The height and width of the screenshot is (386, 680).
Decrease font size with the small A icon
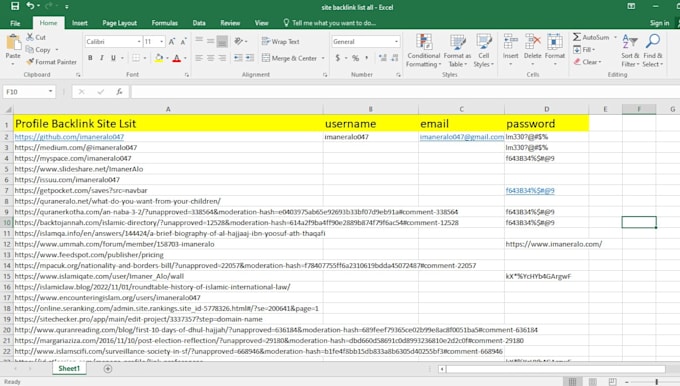coord(183,42)
